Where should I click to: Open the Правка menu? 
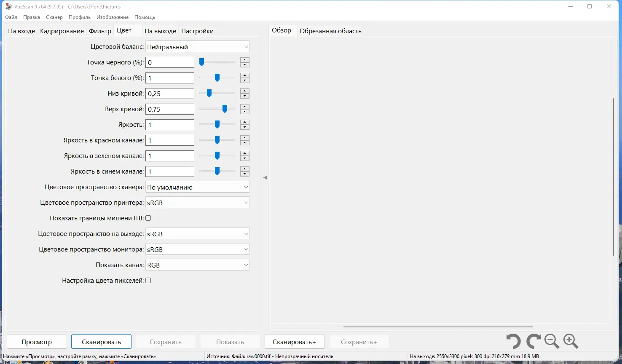[32, 17]
